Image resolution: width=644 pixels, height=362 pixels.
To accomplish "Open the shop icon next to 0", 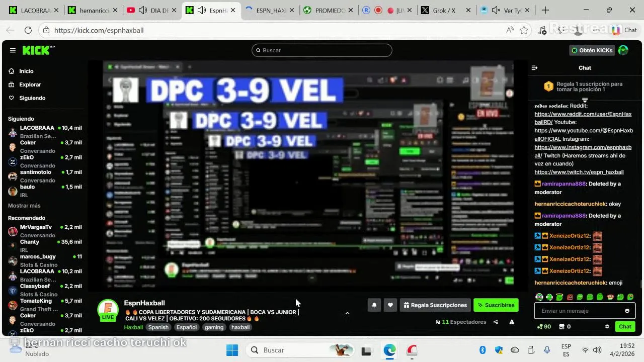I will (x=561, y=326).
